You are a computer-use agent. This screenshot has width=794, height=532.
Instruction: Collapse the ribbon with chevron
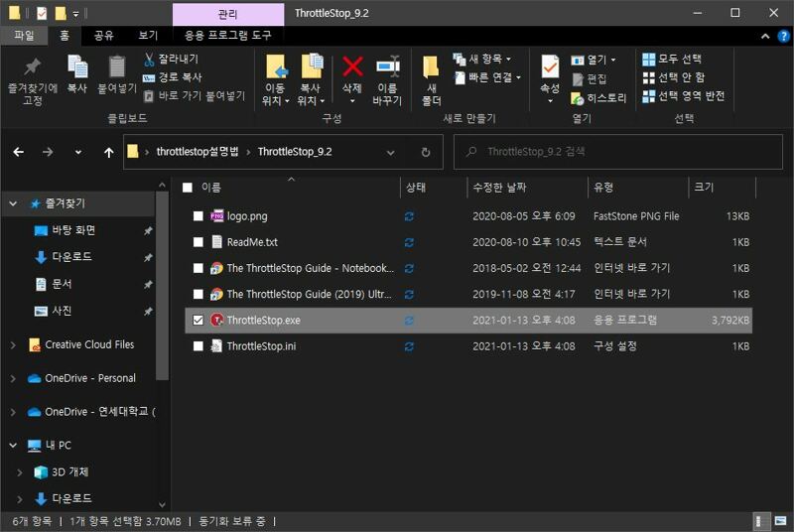pyautogui.click(x=765, y=36)
